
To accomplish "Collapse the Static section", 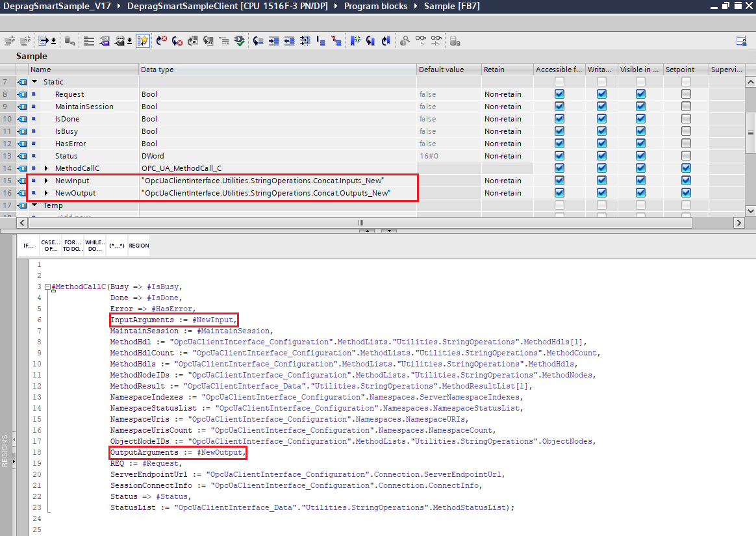I will [x=34, y=82].
